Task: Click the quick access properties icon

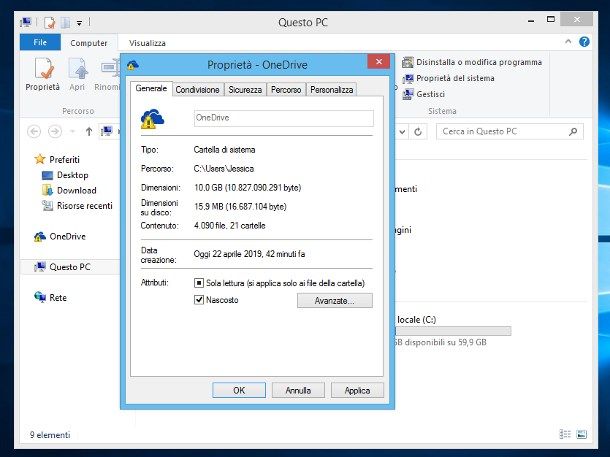Action: click(49, 23)
